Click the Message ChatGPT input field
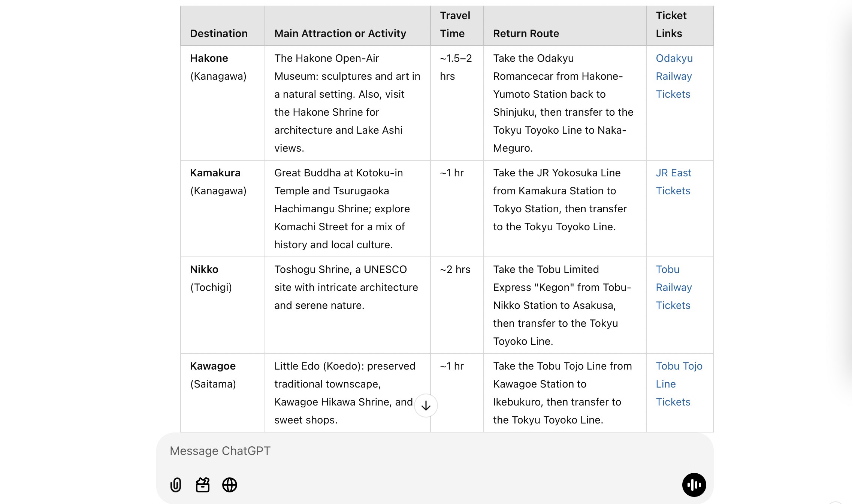Screen dimensions: 852x504 point(337,450)
